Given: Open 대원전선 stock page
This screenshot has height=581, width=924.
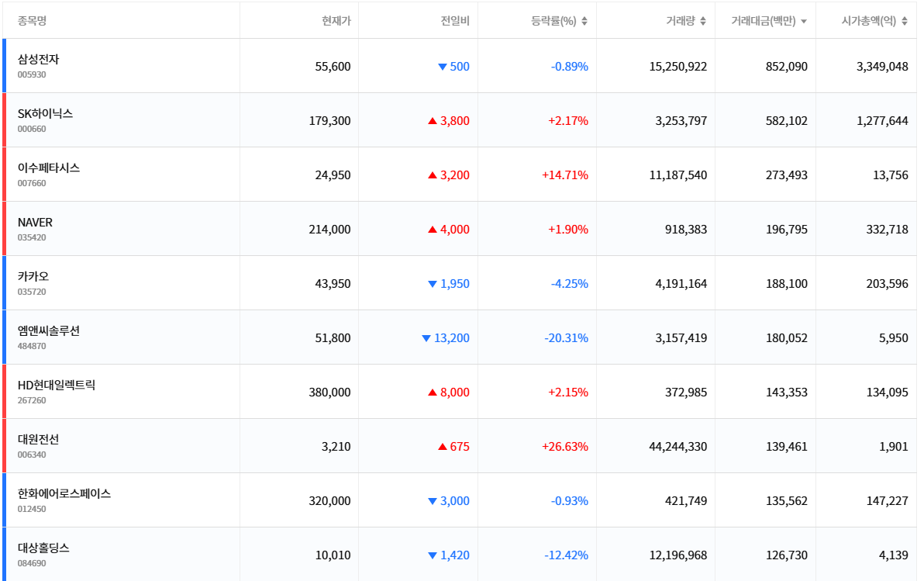Looking at the screenshot, I should pyautogui.click(x=38, y=439).
